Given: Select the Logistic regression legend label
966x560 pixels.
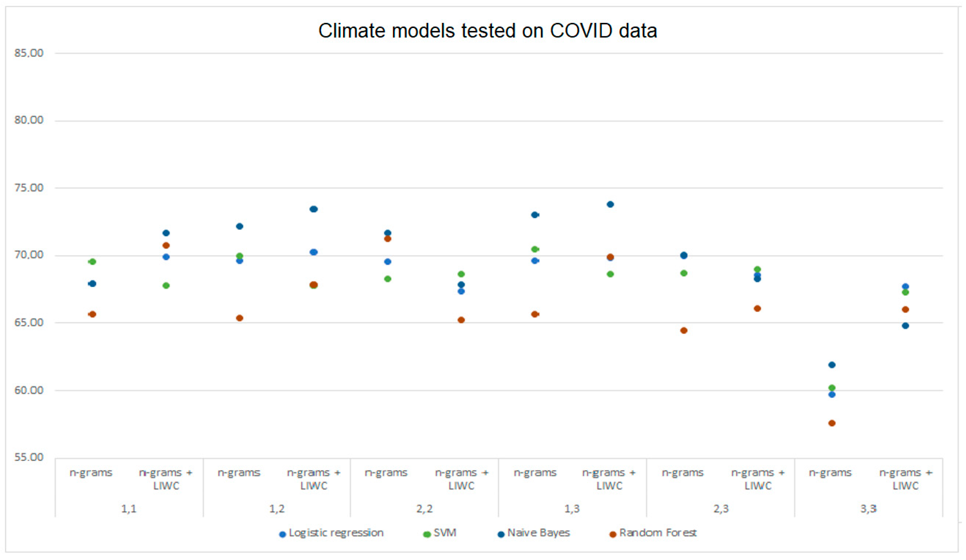Looking at the screenshot, I should [x=336, y=533].
